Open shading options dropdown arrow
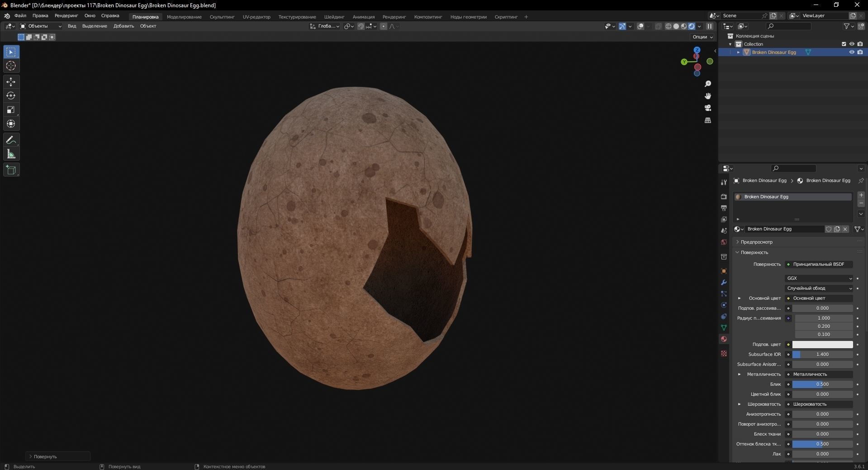The image size is (868, 470). click(699, 26)
